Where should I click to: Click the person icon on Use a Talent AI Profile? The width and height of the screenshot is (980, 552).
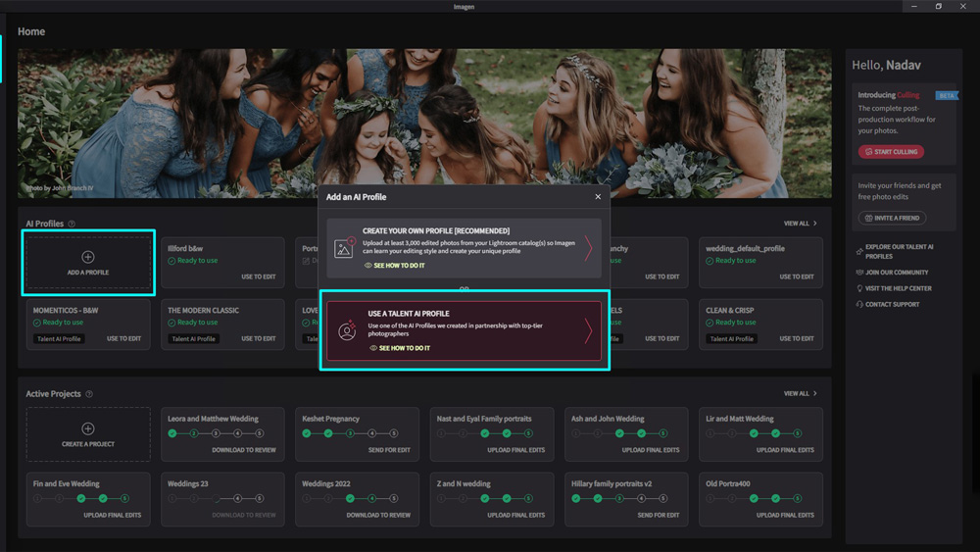click(347, 330)
